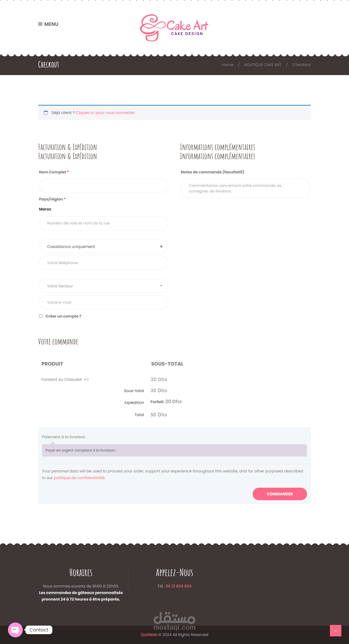Go to Home in breadcrumb
This screenshot has height=644, width=349.
click(228, 65)
